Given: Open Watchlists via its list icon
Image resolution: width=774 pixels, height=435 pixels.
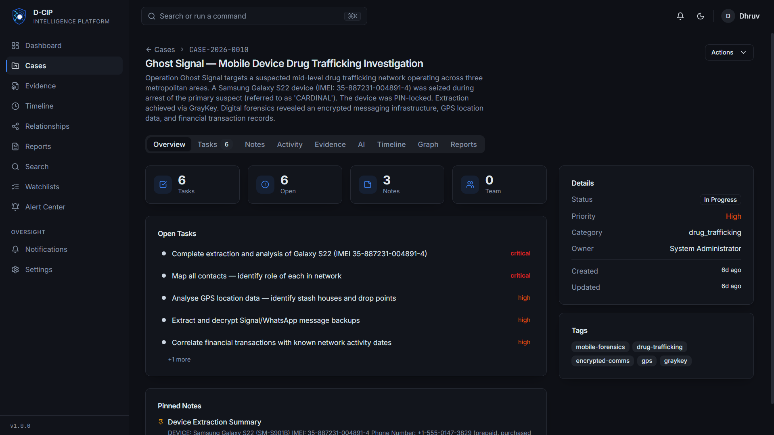Looking at the screenshot, I should pos(15,187).
